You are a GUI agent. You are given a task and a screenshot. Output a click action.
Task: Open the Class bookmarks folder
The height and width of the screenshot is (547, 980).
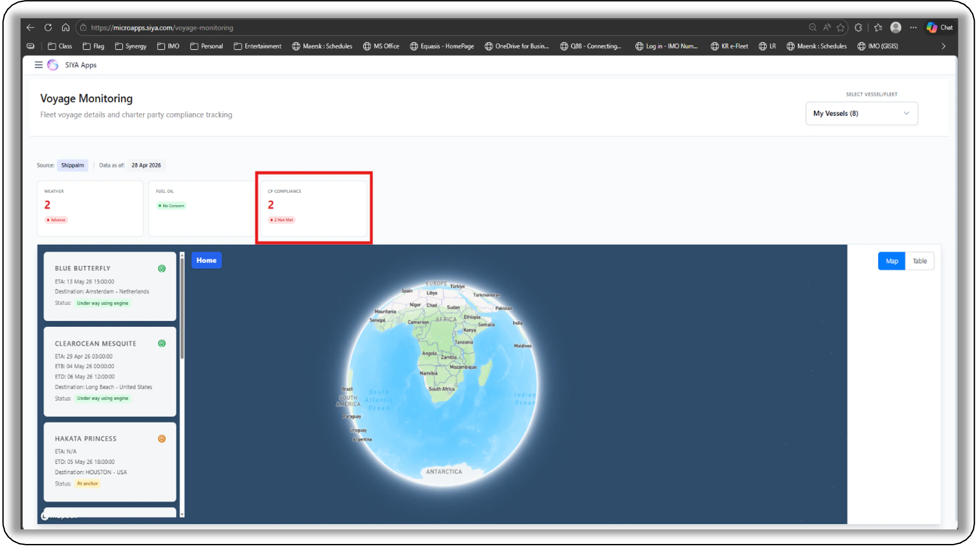pyautogui.click(x=60, y=46)
